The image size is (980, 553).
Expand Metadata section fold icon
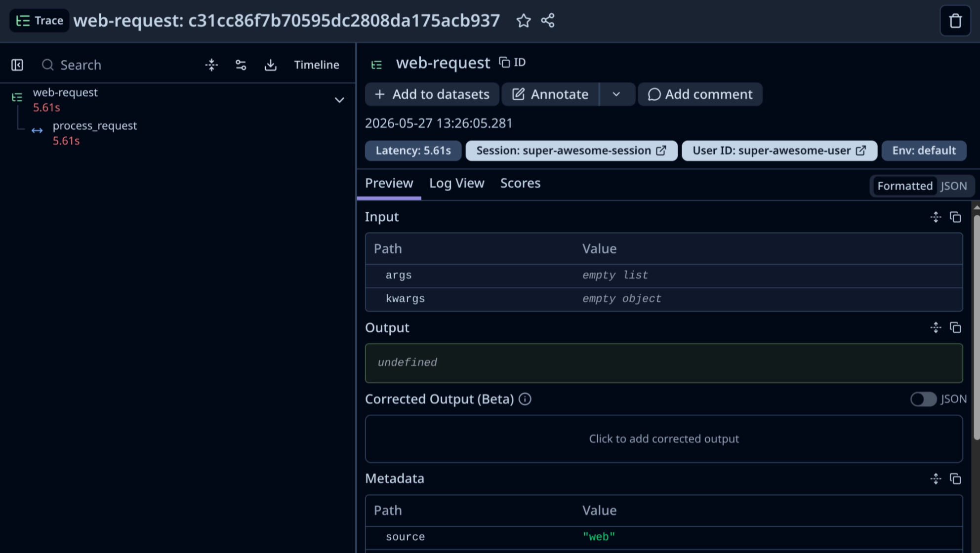tap(936, 478)
